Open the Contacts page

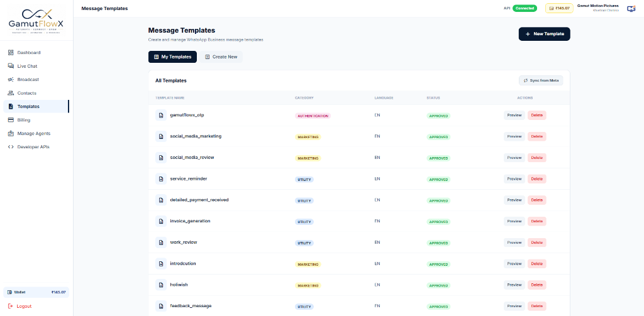(x=36, y=93)
